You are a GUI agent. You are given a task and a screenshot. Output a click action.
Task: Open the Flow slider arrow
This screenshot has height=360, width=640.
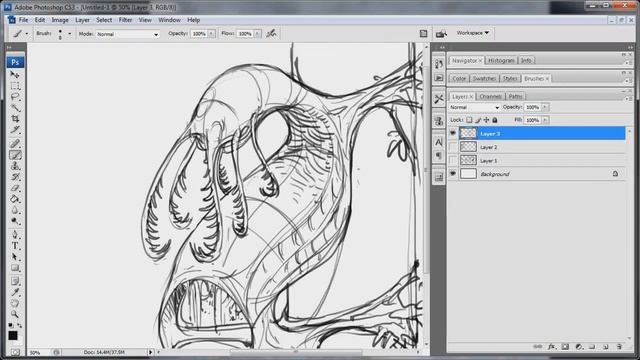click(x=257, y=34)
